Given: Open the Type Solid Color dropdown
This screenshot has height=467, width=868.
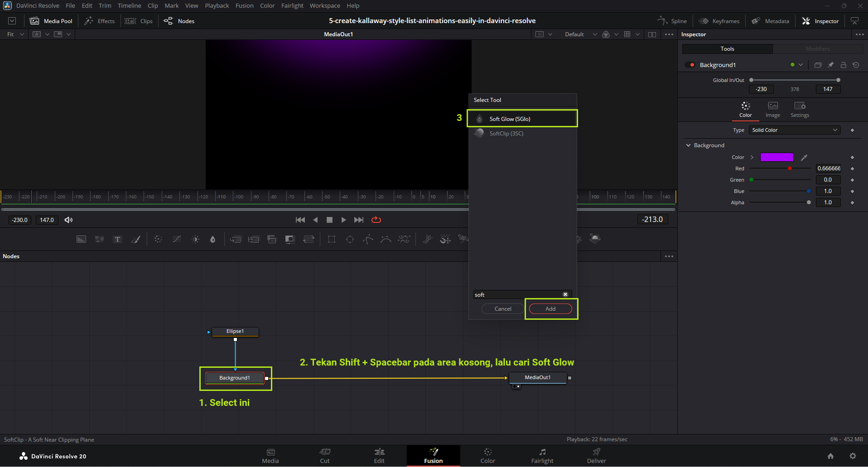Looking at the screenshot, I should [794, 130].
